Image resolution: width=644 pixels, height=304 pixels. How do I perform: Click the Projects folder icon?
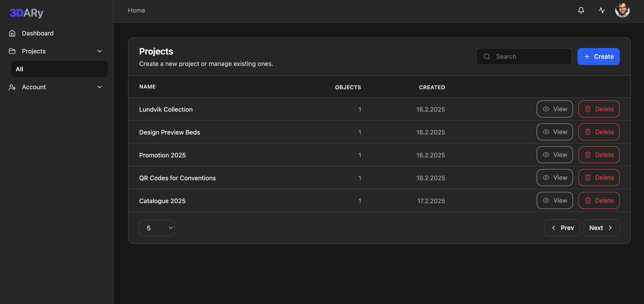coord(12,51)
